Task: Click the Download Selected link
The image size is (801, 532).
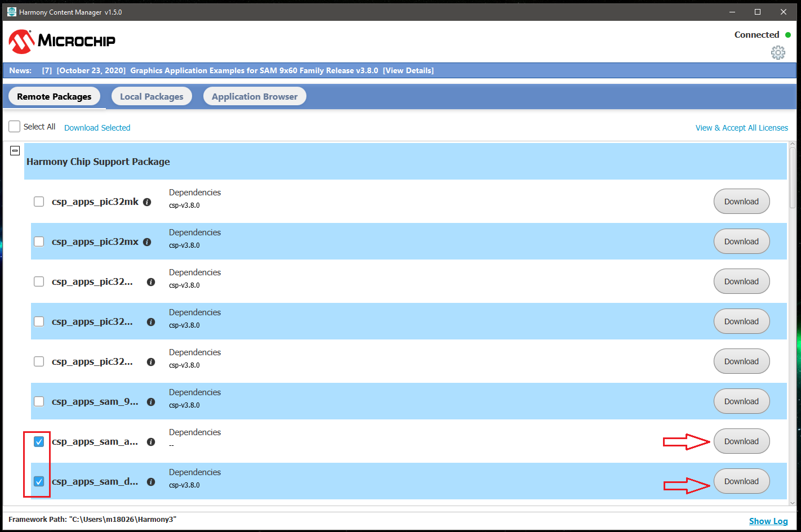Action: (x=97, y=128)
